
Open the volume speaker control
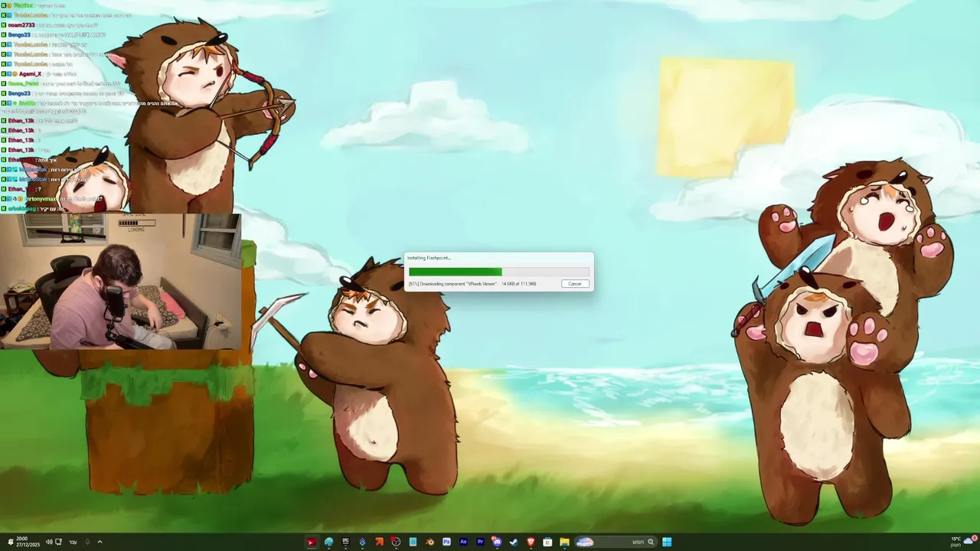coord(49,542)
